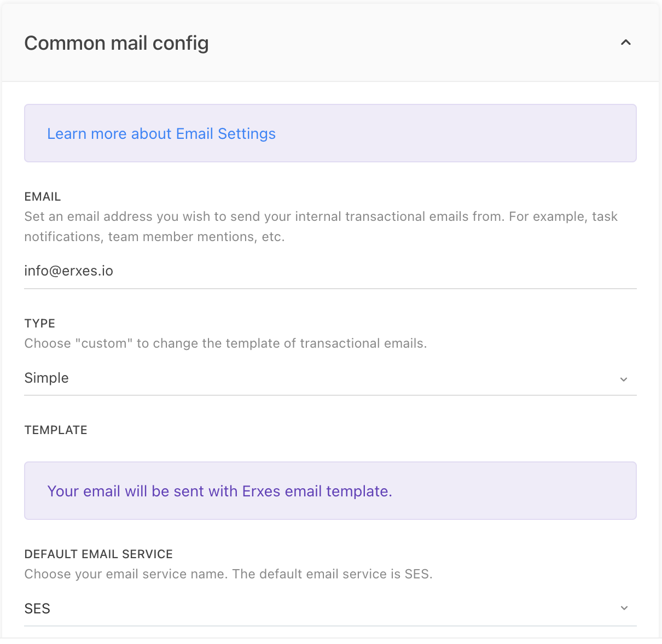Click the "Common mail config" header title
The height and width of the screenshot is (644, 662).
[117, 43]
